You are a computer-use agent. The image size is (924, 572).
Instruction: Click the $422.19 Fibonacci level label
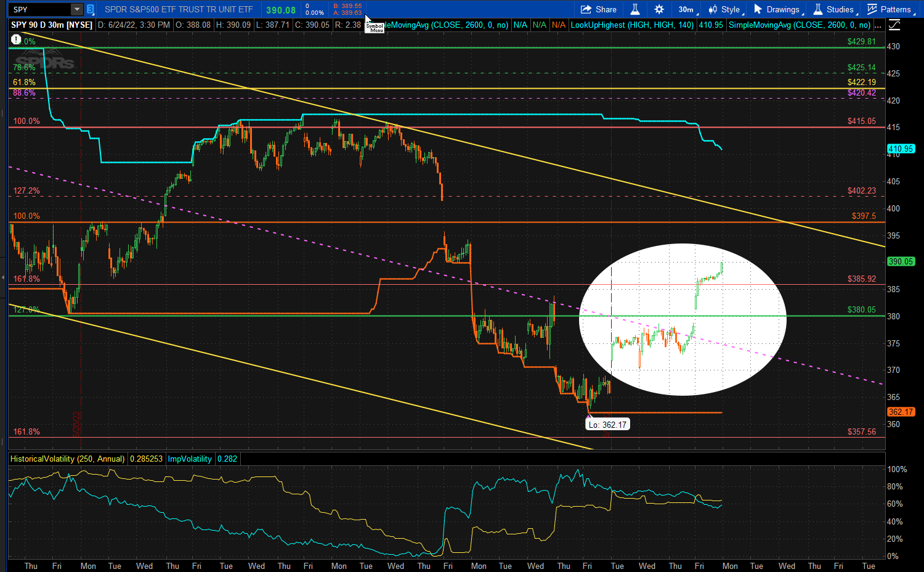861,82
